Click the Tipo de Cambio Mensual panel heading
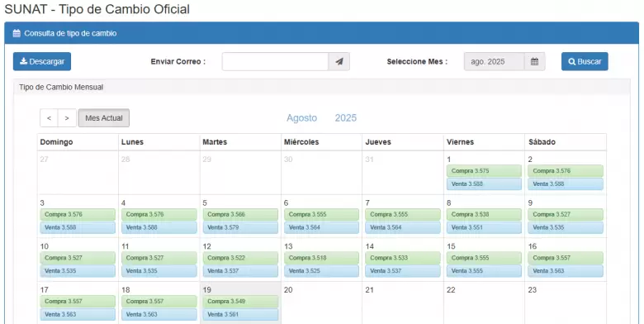Image resolution: width=644 pixels, height=324 pixels. click(x=61, y=87)
